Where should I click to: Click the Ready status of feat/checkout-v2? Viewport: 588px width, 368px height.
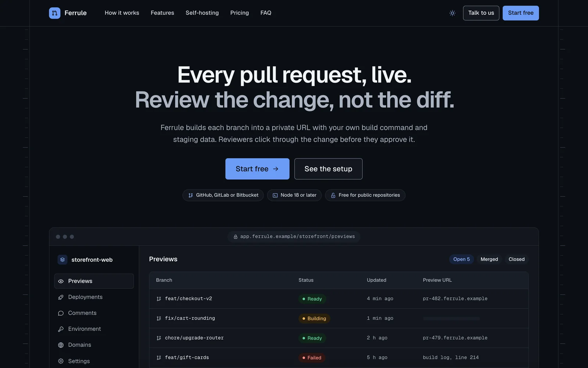pos(312,299)
